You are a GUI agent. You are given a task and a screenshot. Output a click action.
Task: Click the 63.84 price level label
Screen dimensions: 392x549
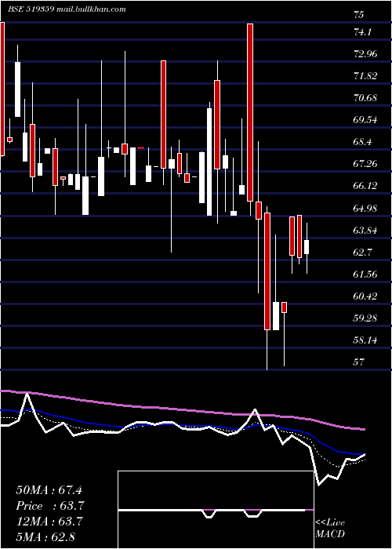(366, 231)
